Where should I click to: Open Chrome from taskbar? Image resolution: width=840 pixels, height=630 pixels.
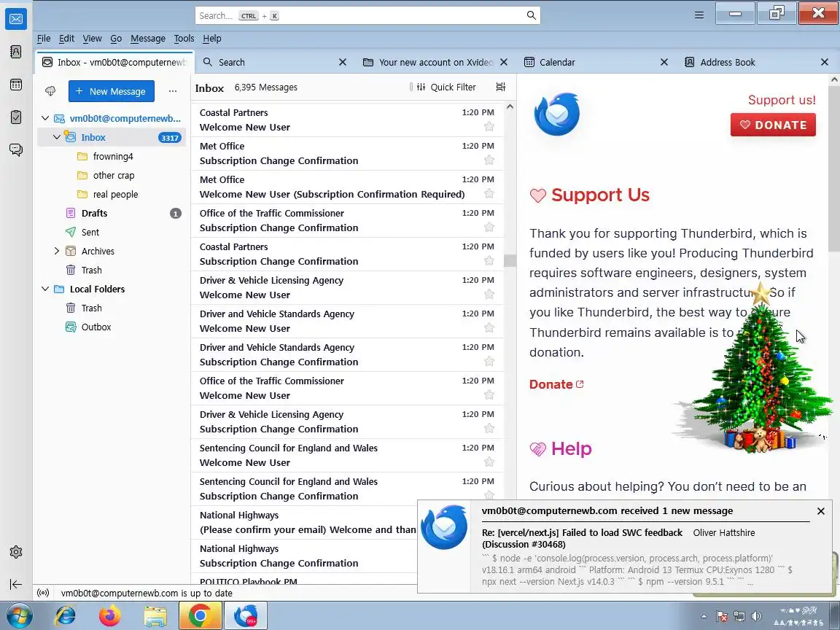coord(200,615)
